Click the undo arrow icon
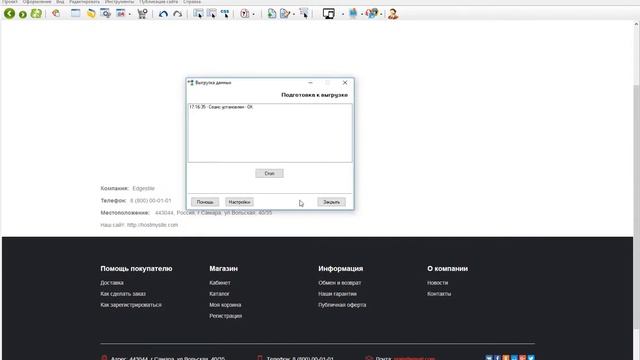The width and height of the screenshot is (640, 360). click(163, 14)
